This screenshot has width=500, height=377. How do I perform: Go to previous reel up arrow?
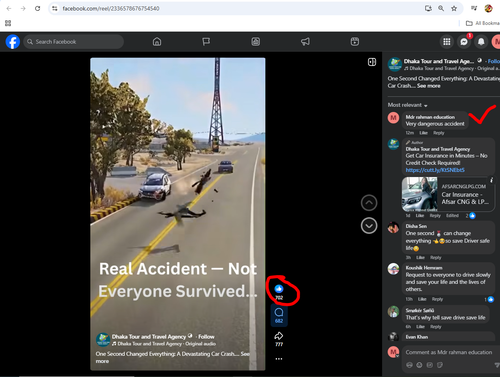tap(369, 203)
